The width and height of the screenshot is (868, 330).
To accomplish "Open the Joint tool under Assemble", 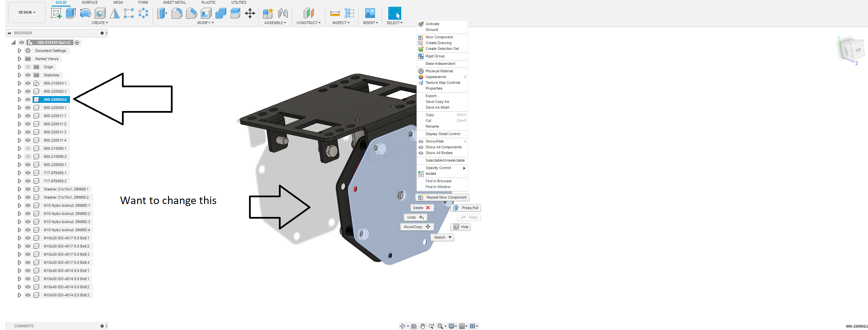I will [283, 14].
